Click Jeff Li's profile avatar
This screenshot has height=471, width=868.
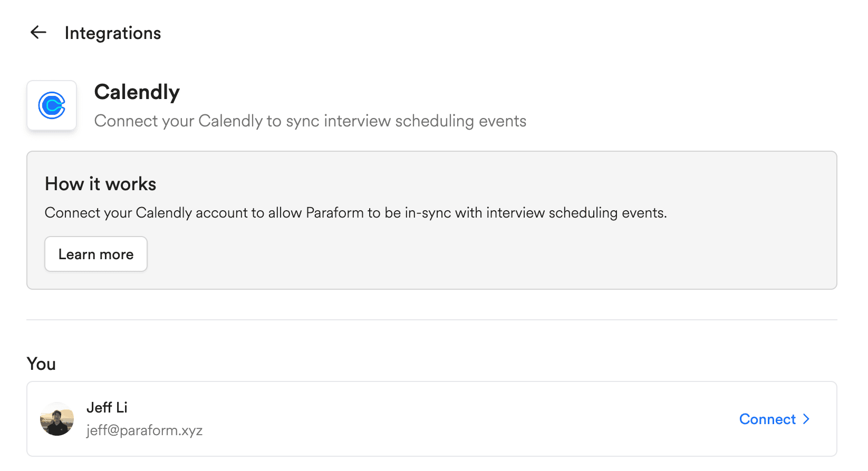(57, 419)
